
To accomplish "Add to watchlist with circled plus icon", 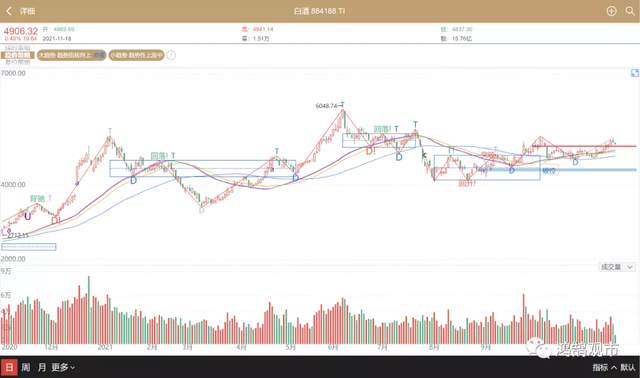I will point(611,11).
